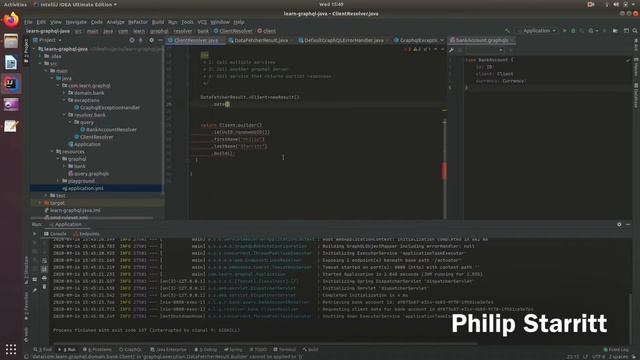Viewport: 640px width, 360px height.
Task: Open the Files app in the dock
Action: (11, 41)
